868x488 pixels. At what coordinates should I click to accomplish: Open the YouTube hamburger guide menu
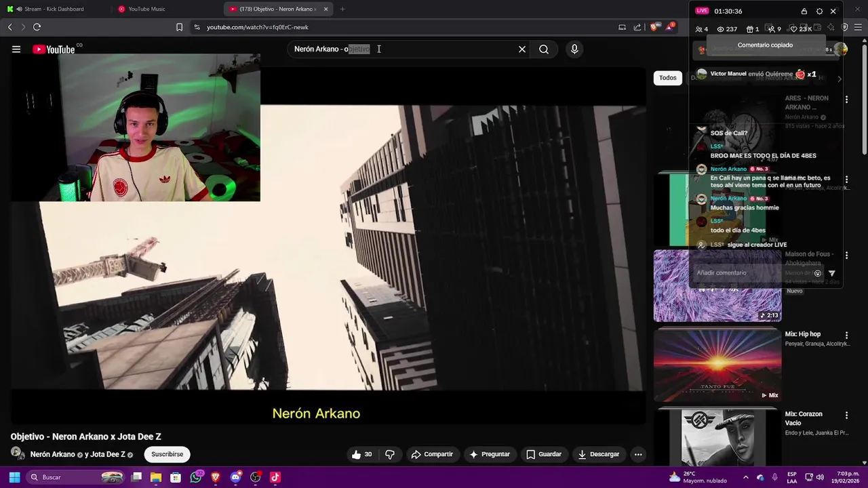point(16,49)
